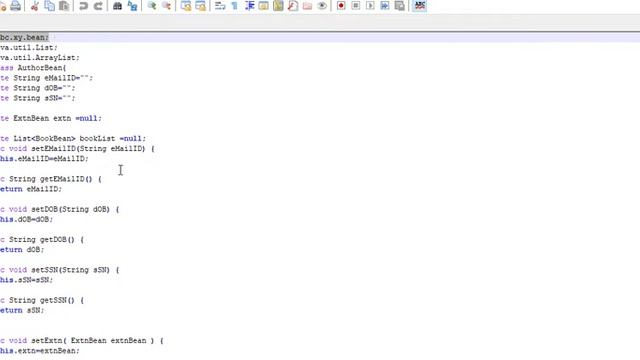640x360 pixels.
Task: Toggle the ABC spell check icon
Action: coord(420,6)
